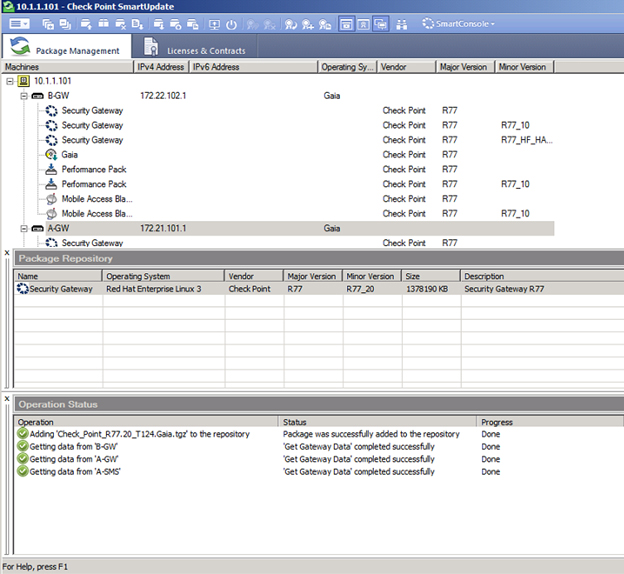Click the Red Hat Enterprise Linux 3 cell
The width and height of the screenshot is (624, 574).
(x=154, y=289)
